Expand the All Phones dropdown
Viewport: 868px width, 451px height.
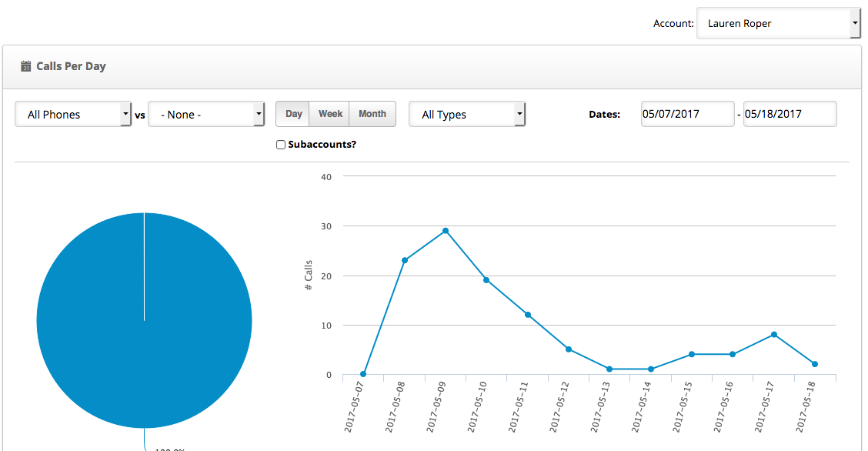click(x=73, y=115)
